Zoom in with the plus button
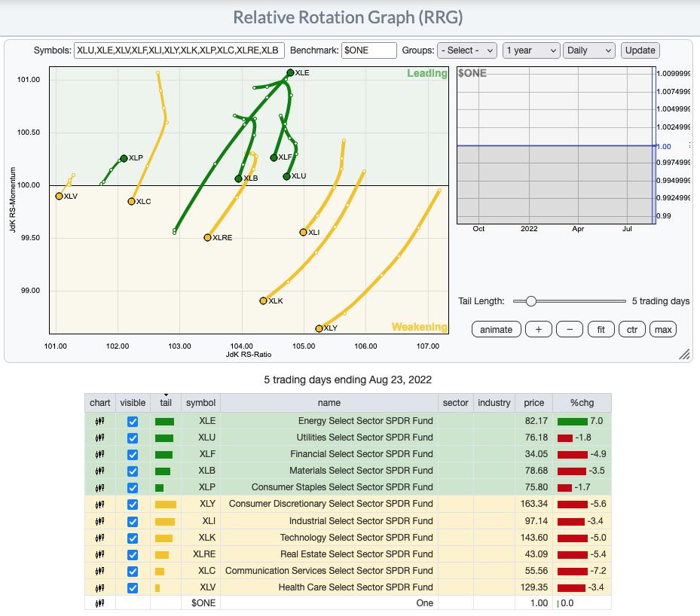Image resolution: width=700 pixels, height=616 pixels. pyautogui.click(x=539, y=330)
